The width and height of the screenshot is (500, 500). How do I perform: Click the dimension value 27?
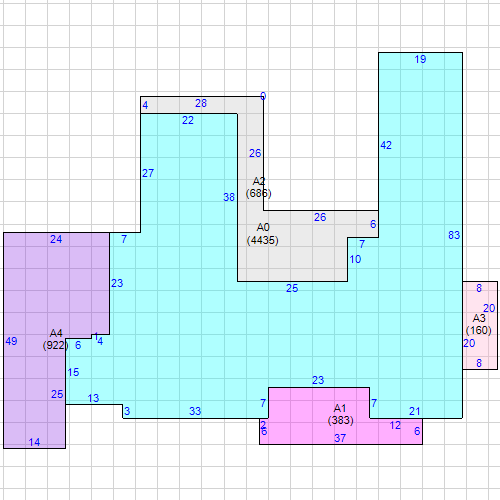pyautogui.click(x=148, y=173)
